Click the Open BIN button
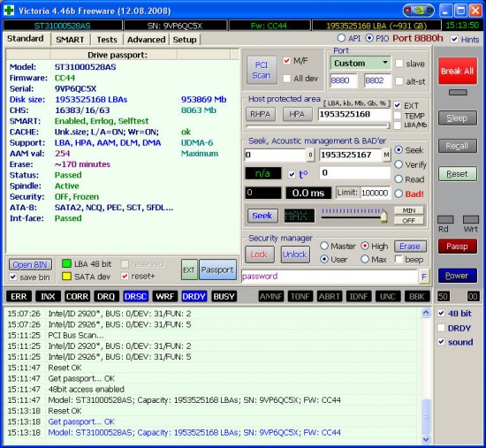Viewport: 486px width, 448px height. coord(30,264)
